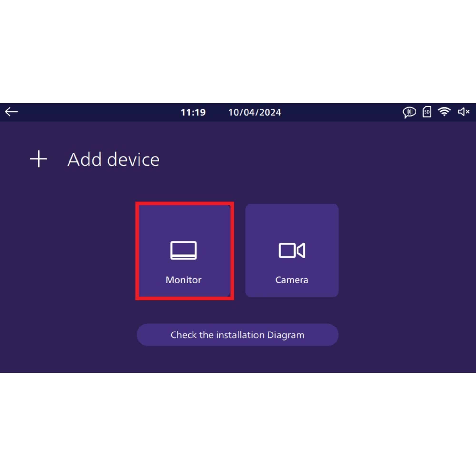This screenshot has height=476, width=476.
Task: Click the 10/04/2024 date display
Action: tap(255, 112)
